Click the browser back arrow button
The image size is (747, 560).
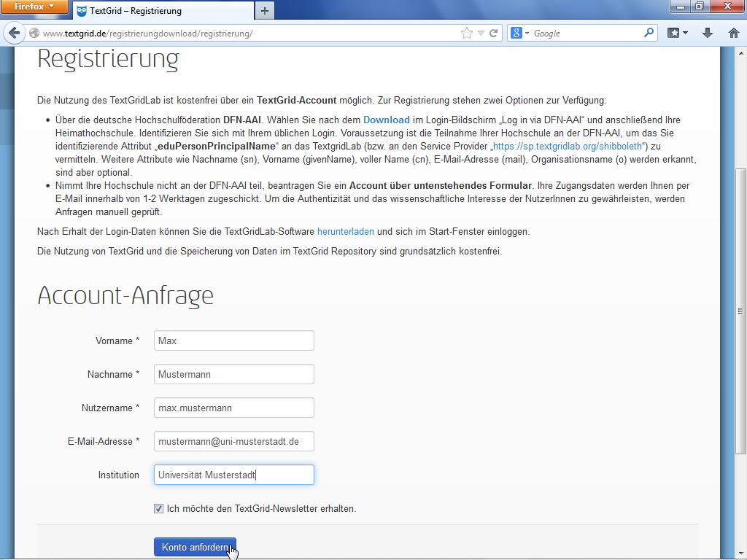click(x=14, y=34)
